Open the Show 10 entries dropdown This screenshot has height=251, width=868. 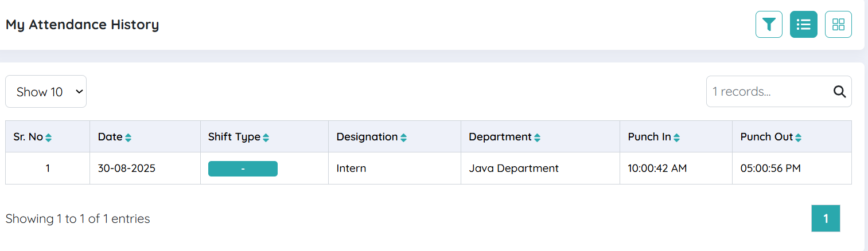click(x=46, y=92)
